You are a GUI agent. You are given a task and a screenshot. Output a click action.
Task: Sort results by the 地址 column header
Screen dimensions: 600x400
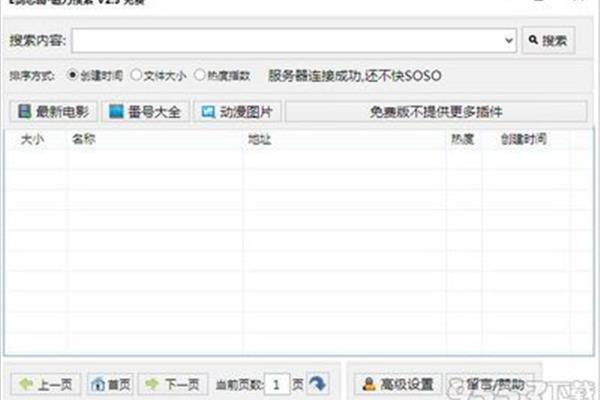point(260,139)
